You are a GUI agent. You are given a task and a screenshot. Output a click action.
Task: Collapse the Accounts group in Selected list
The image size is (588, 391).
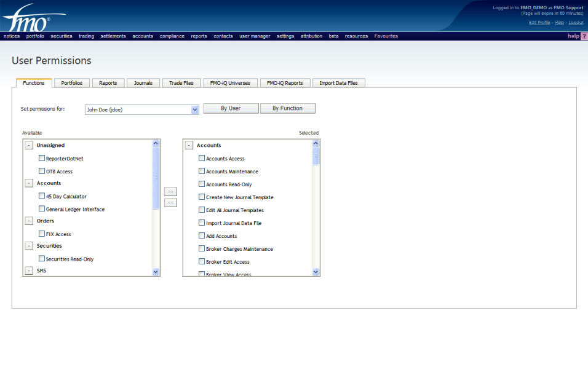(189, 146)
